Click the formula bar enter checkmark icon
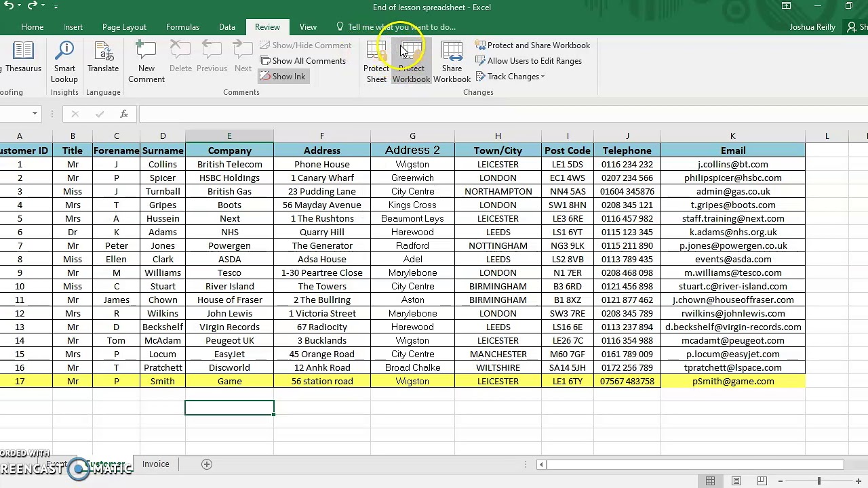Viewport: 868px width, 488px height. coord(100,114)
